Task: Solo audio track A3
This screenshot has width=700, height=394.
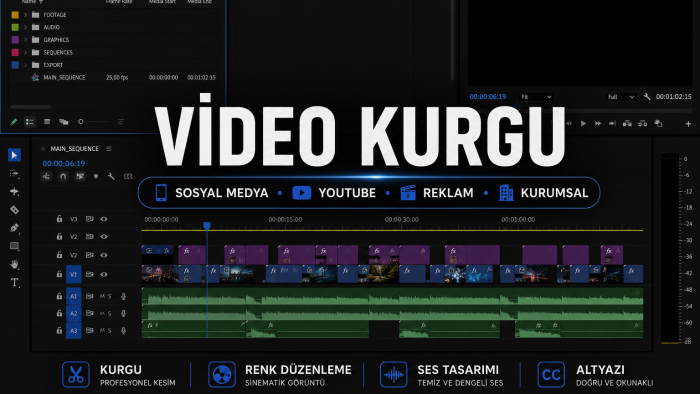Action: (109, 331)
